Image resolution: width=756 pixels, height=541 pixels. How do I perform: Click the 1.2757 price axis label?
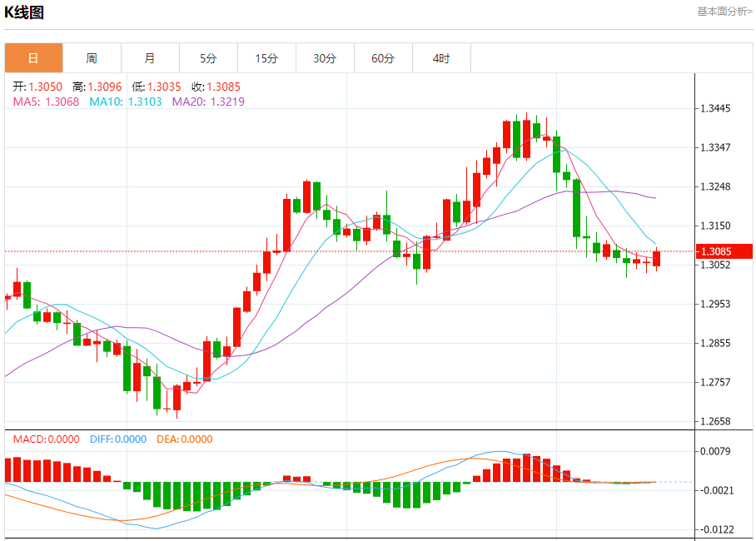715,382
